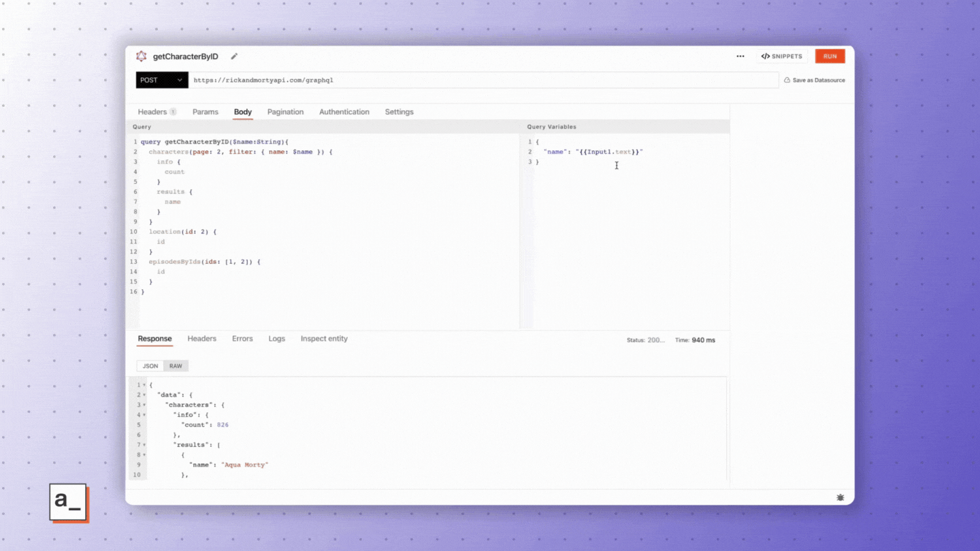The width and height of the screenshot is (980, 551).
Task: Switch to the Params tab
Action: click(x=206, y=112)
